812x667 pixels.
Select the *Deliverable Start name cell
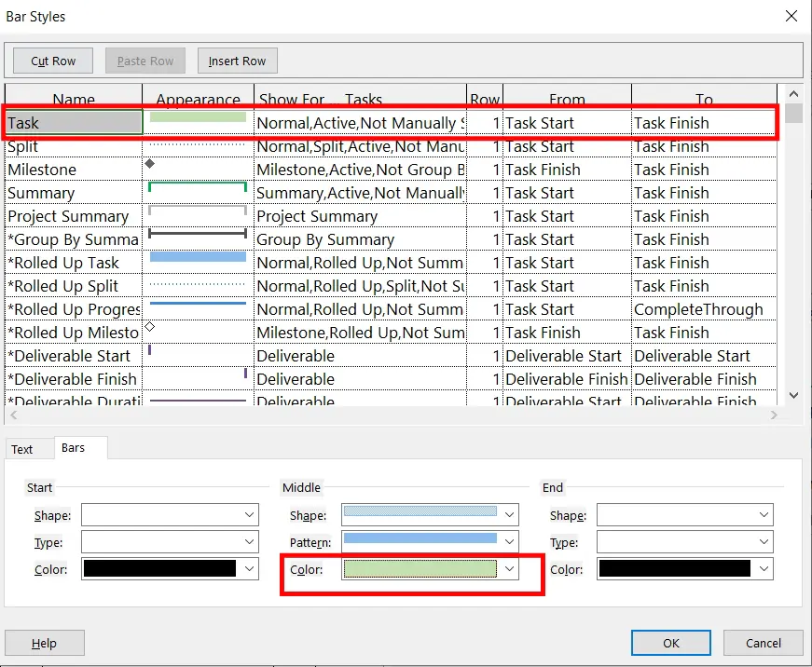pos(74,356)
